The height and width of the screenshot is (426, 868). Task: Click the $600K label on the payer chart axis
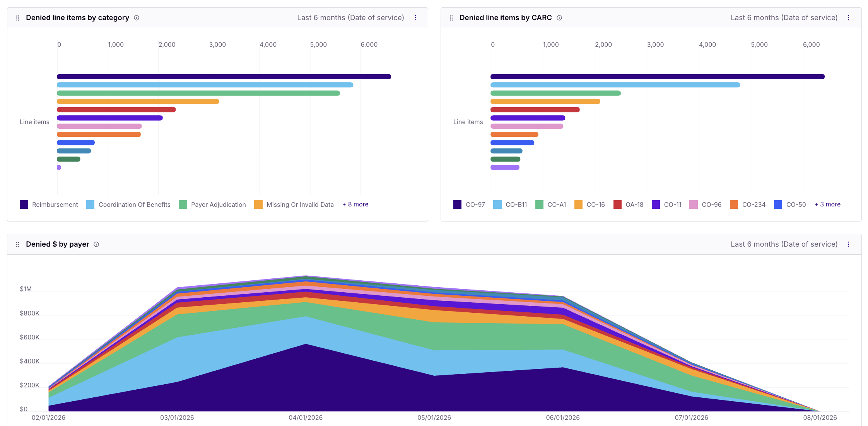[30, 337]
